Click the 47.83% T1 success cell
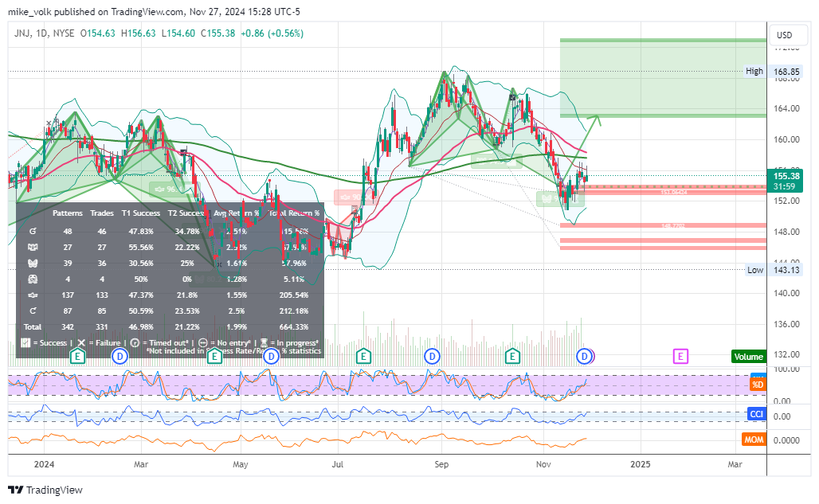The image size is (819, 504). [x=141, y=231]
